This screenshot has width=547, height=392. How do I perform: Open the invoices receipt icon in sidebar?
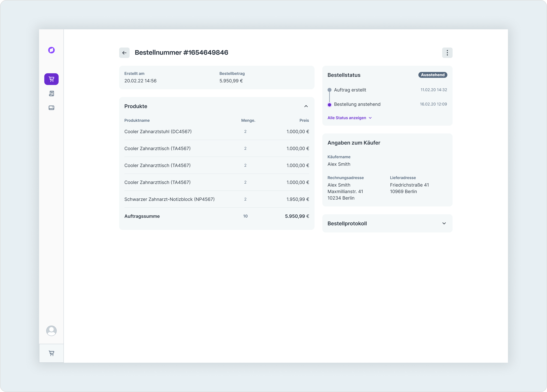coord(51,94)
